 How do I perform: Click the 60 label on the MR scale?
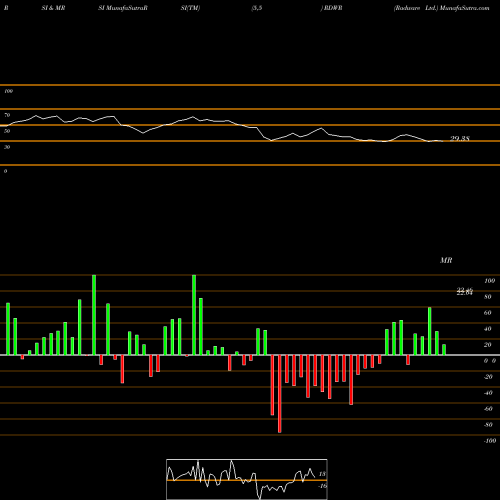coord(487,313)
